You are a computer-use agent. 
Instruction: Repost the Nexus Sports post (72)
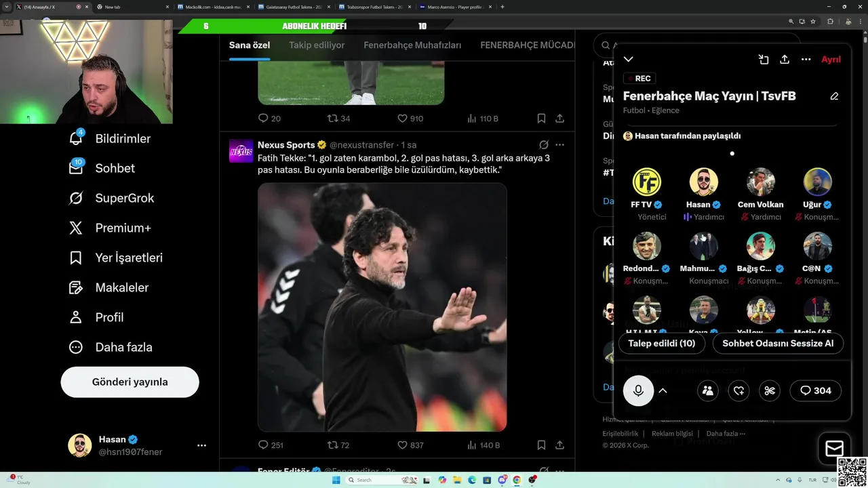[x=338, y=445]
